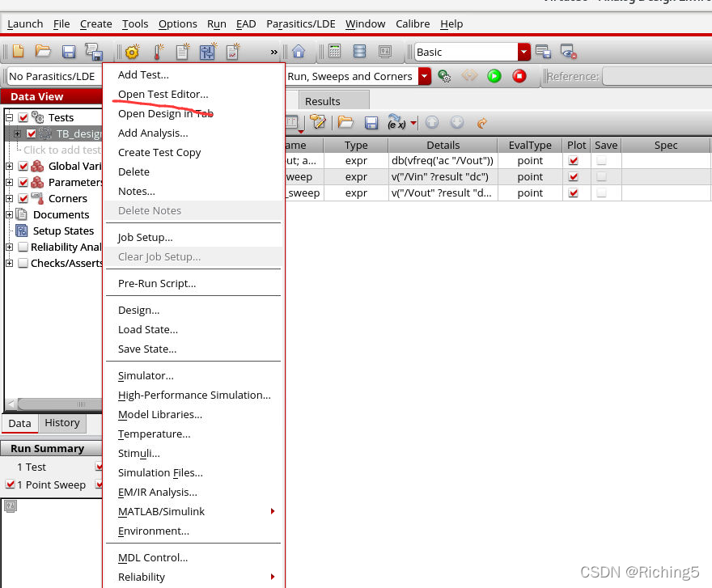This screenshot has width=712, height=588.
Task: Click the 'Click to add test' link
Action: click(x=62, y=150)
